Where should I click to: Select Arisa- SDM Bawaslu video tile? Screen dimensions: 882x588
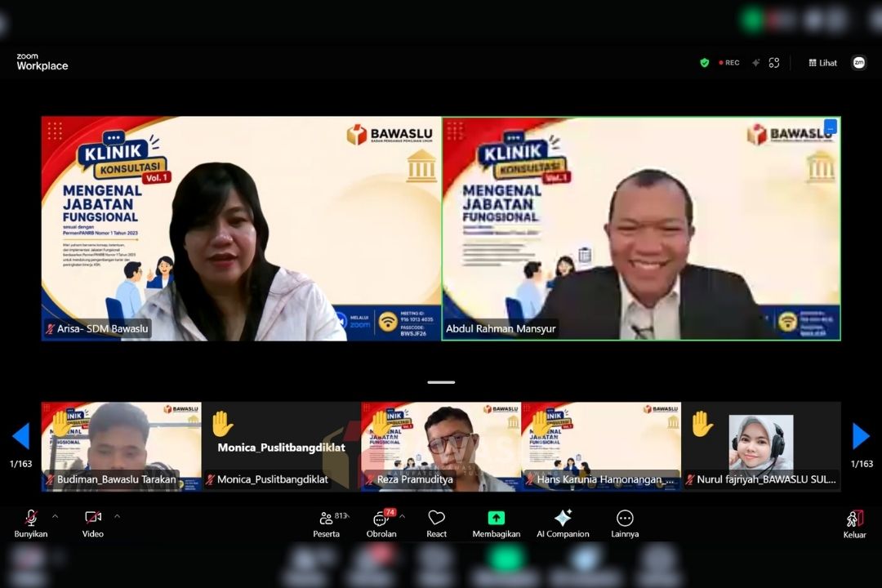pos(241,229)
